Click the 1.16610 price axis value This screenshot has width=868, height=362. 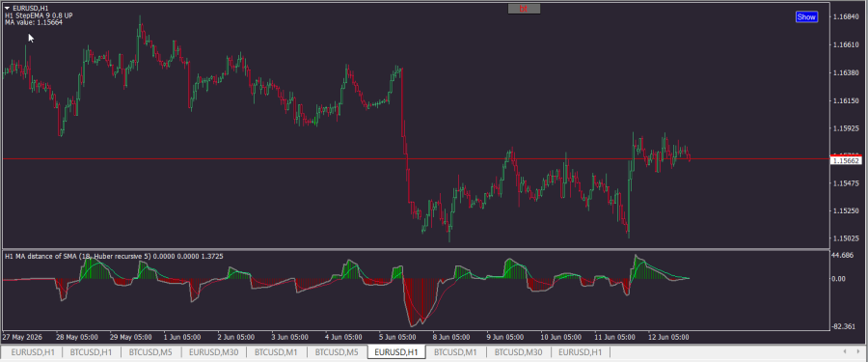coord(845,45)
